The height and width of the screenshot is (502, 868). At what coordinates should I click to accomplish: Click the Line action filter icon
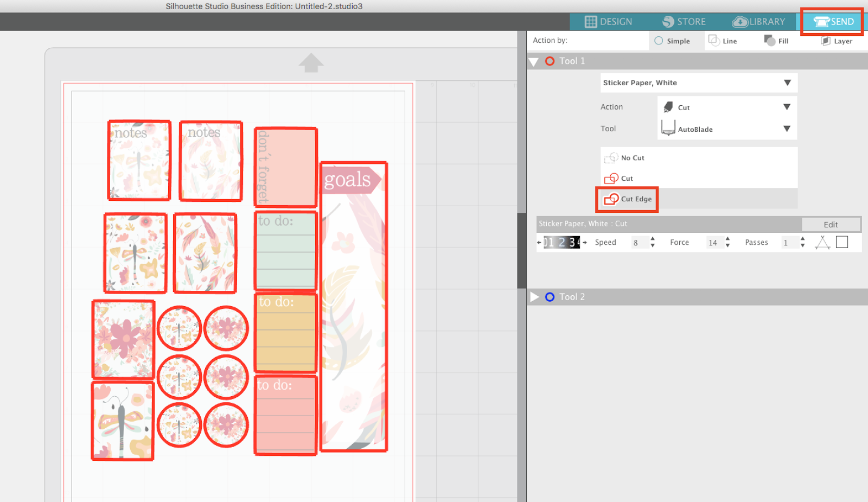(x=713, y=40)
